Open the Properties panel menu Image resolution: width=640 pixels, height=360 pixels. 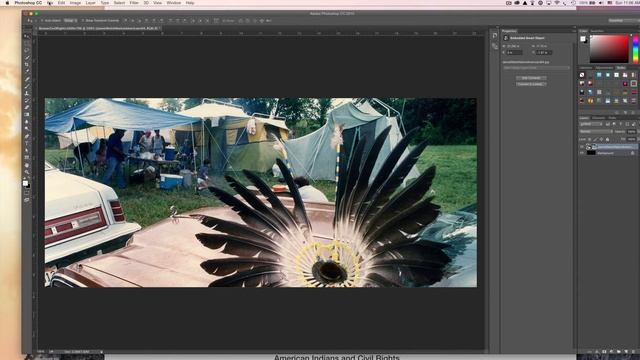pos(573,31)
